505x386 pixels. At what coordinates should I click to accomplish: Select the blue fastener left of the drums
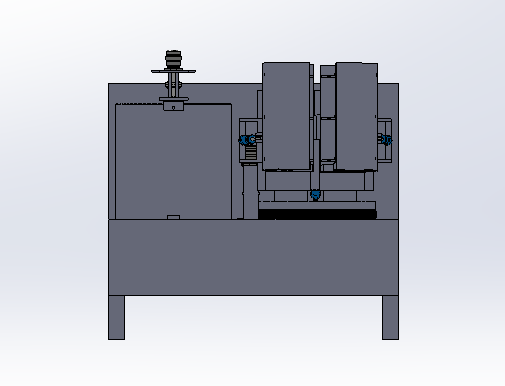(247, 140)
